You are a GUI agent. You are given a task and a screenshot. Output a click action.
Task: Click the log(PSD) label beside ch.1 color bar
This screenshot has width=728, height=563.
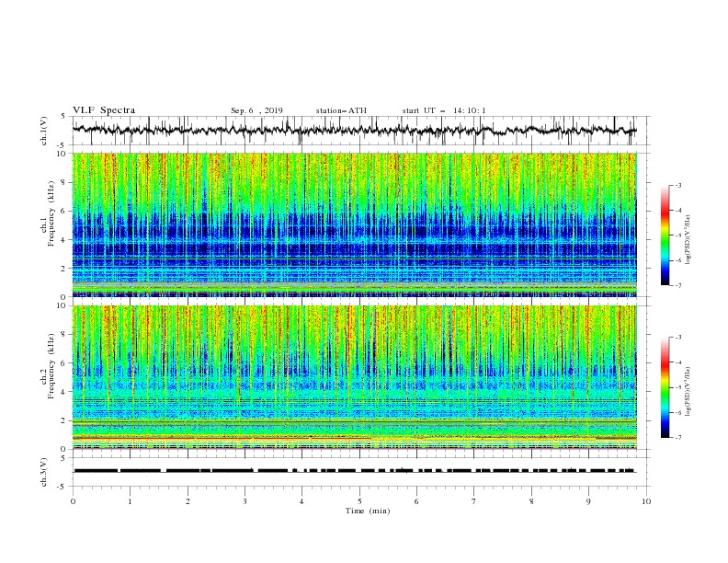[x=688, y=240]
